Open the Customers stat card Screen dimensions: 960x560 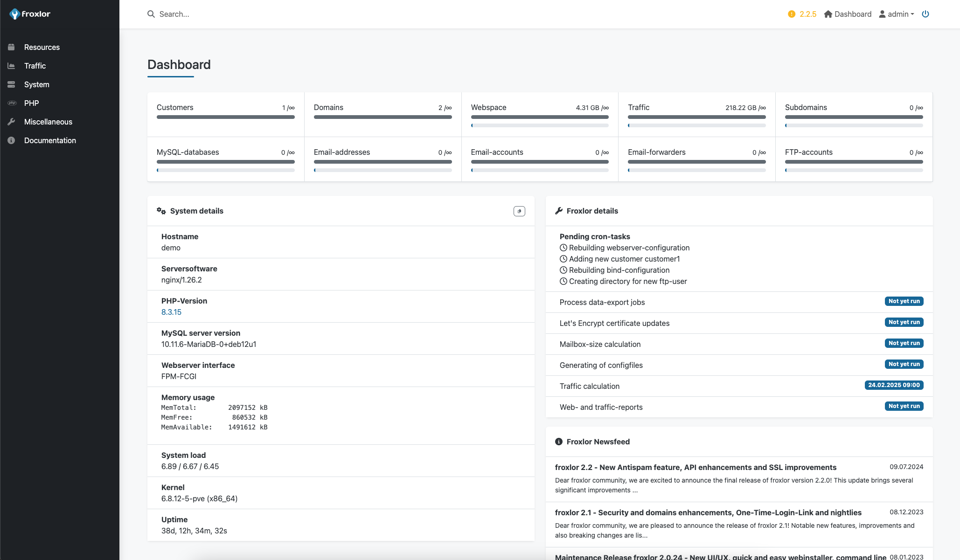pyautogui.click(x=226, y=114)
